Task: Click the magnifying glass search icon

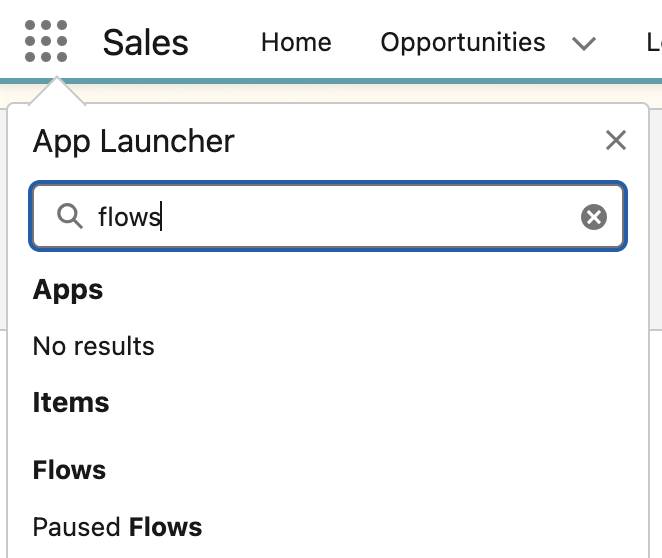Action: click(70, 216)
